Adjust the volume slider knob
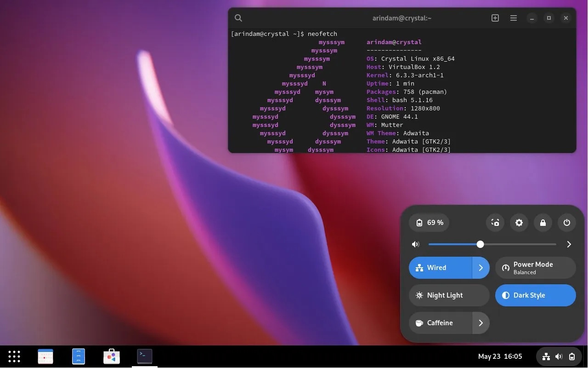Screen dimensions: 588x368 pyautogui.click(x=481, y=244)
